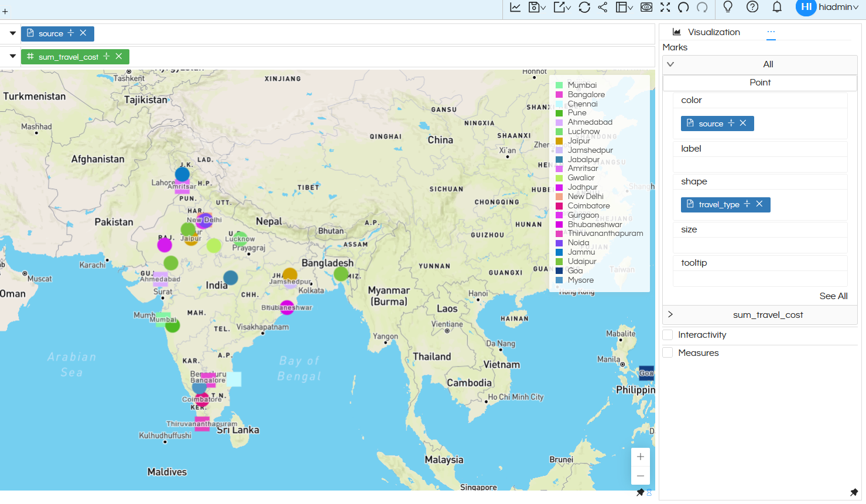Open the Point mark type selector
Viewport: 866px width, 504px height.
click(760, 83)
